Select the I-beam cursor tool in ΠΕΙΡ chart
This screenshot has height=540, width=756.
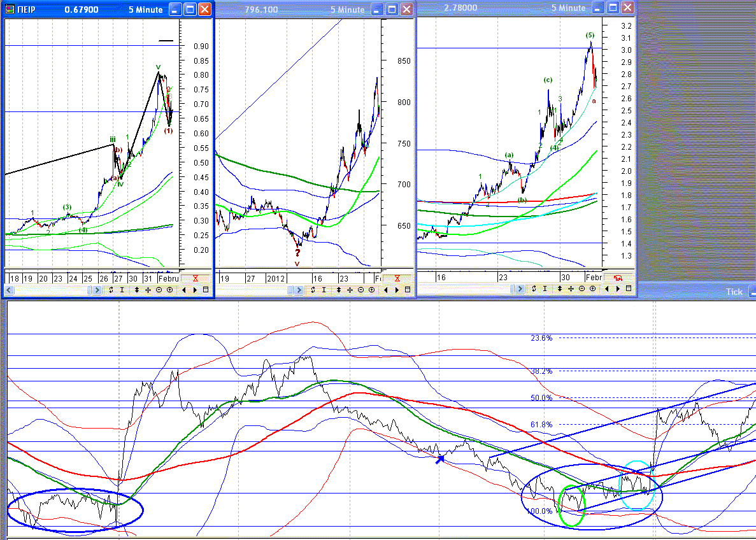(122, 290)
